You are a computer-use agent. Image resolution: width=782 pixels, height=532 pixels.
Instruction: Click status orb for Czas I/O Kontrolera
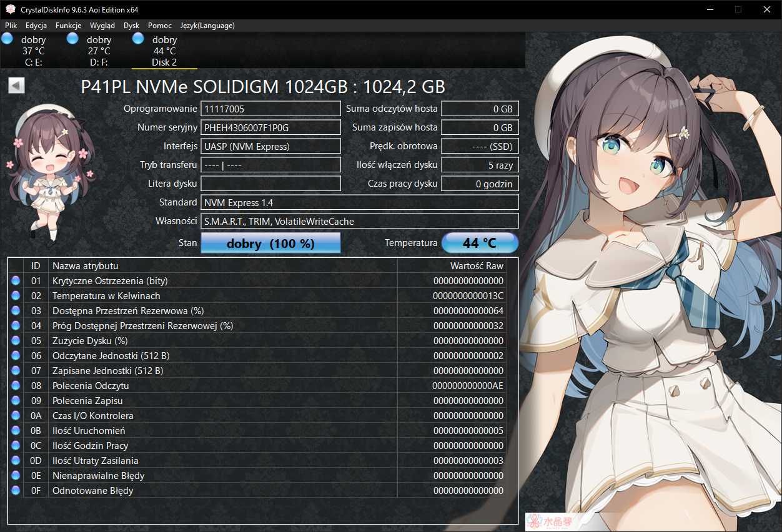(x=16, y=415)
